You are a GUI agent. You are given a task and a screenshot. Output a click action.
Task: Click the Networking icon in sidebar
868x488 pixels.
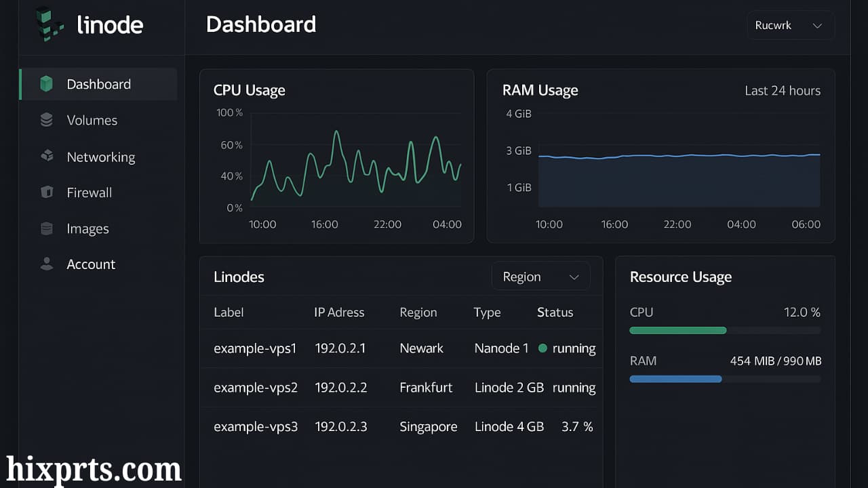47,157
